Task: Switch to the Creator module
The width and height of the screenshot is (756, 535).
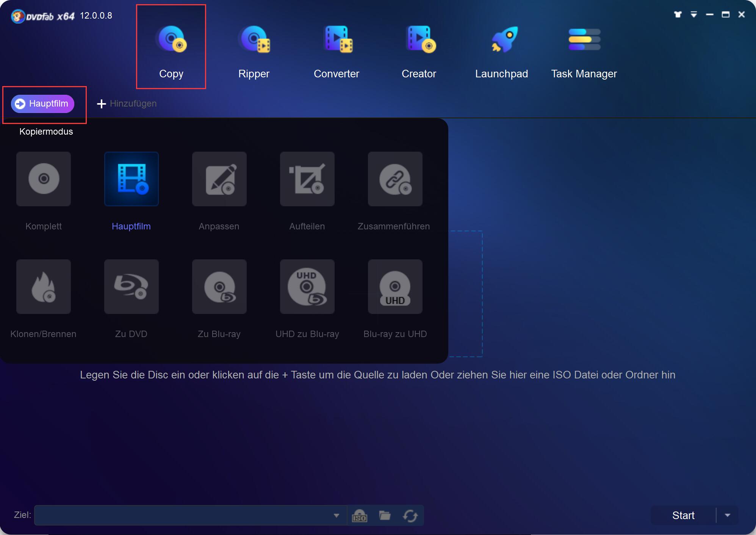Action: (419, 51)
